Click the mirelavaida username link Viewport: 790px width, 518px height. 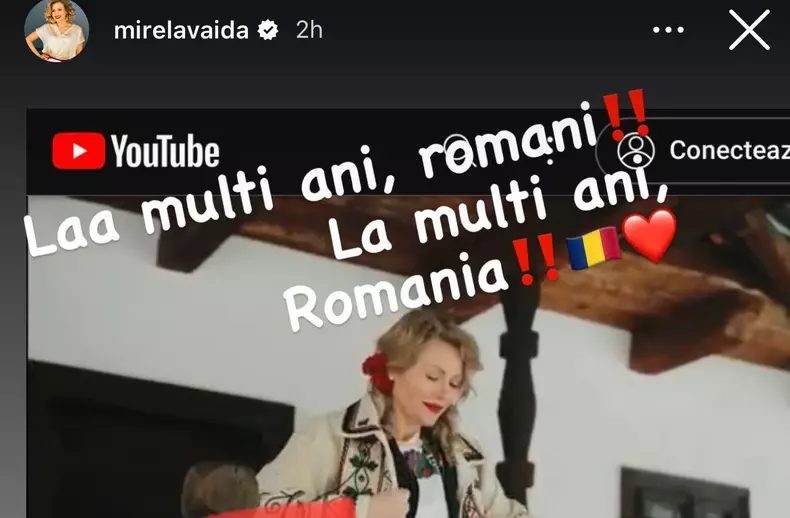[x=181, y=31]
